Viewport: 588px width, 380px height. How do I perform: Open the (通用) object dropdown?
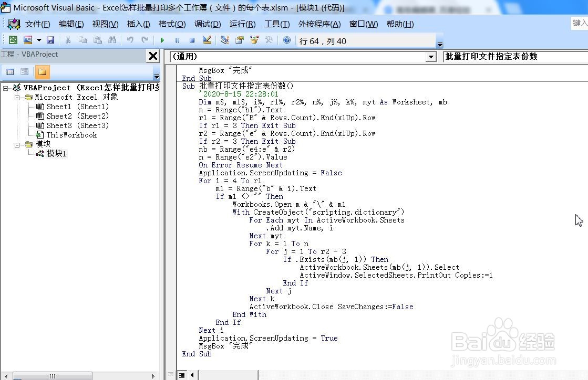431,57
